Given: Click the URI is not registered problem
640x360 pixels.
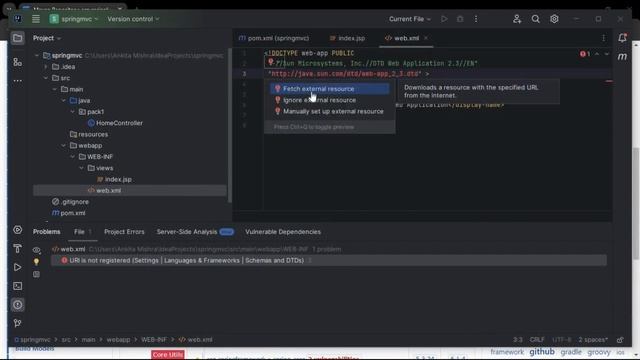Looking at the screenshot, I should coord(329,260).
